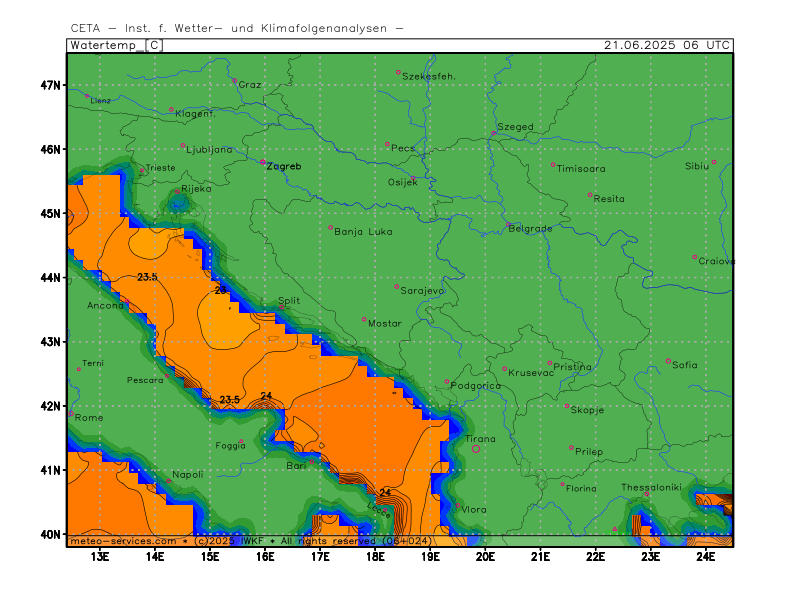The width and height of the screenshot is (800, 600).
Task: Click the Vlora city label
Action: [474, 510]
